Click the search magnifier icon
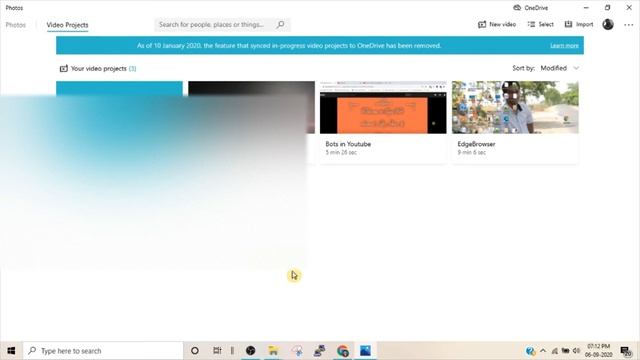The width and height of the screenshot is (640, 360). 280,24
